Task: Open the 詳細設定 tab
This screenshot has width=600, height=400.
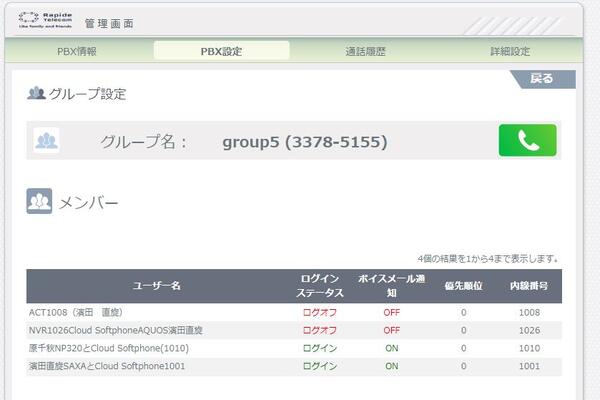Action: click(509, 51)
